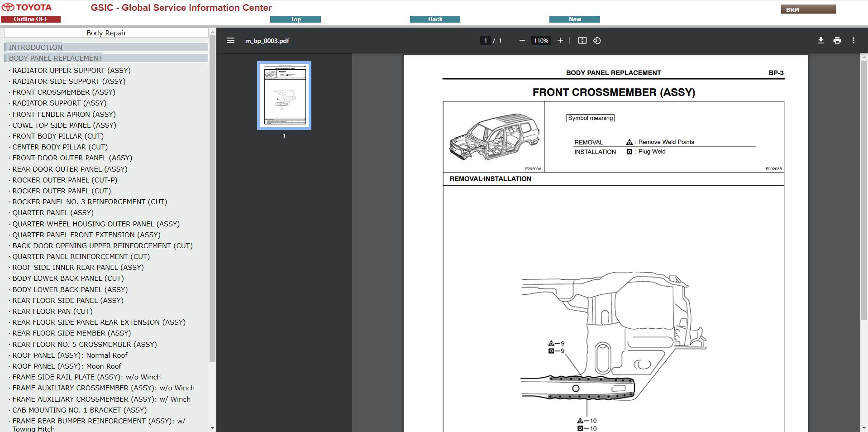
Task: Click the left sidebar scrollbar thumb
Action: (x=212, y=199)
